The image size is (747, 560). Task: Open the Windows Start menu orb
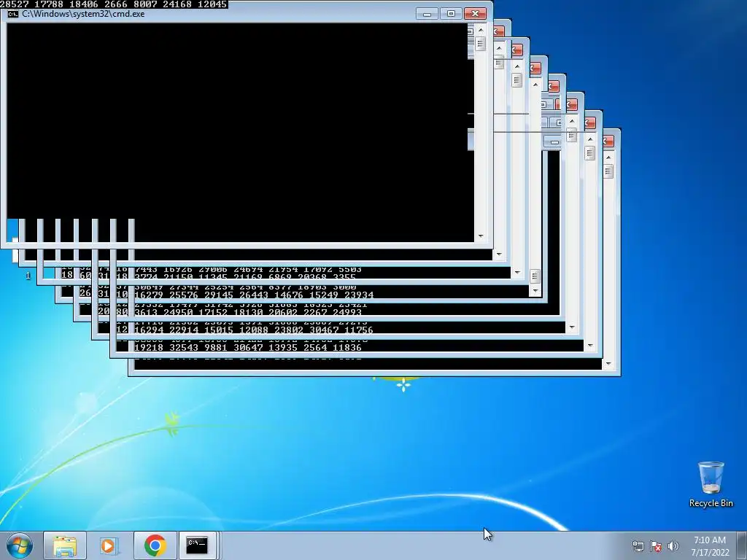pos(19,545)
